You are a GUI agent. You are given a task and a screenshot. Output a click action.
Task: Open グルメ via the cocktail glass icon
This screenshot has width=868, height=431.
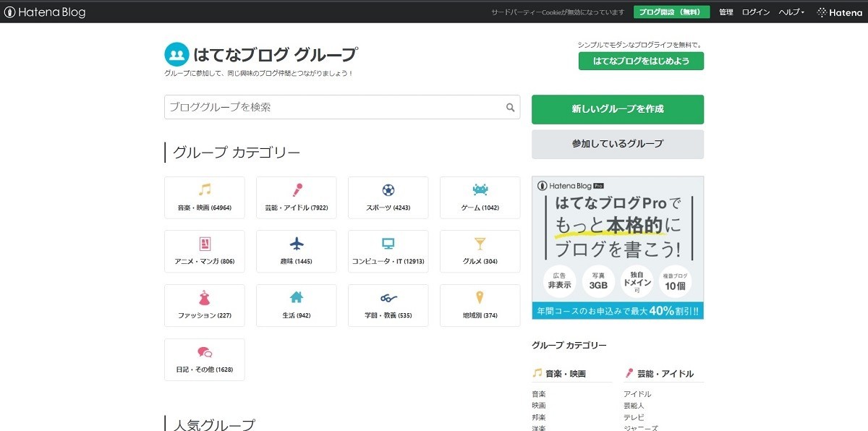click(480, 244)
